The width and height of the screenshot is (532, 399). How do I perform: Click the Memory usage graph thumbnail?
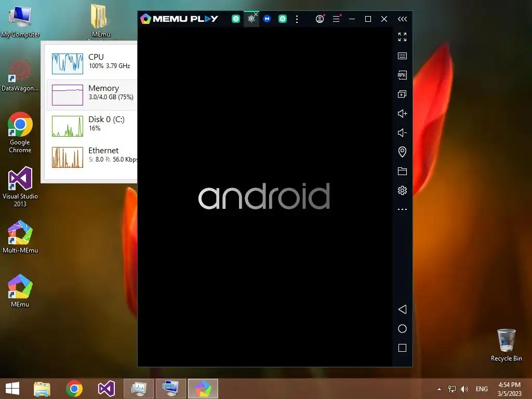[68, 95]
